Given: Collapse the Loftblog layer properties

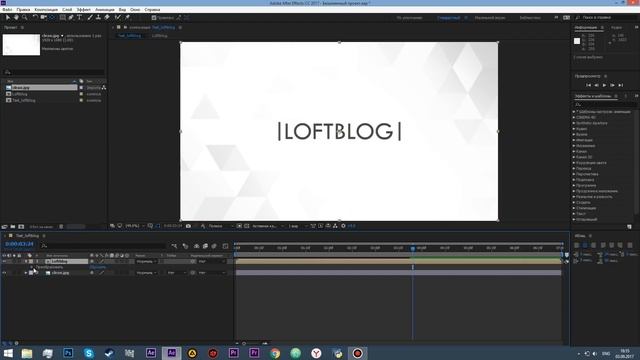Looking at the screenshot, I should click(26, 261).
